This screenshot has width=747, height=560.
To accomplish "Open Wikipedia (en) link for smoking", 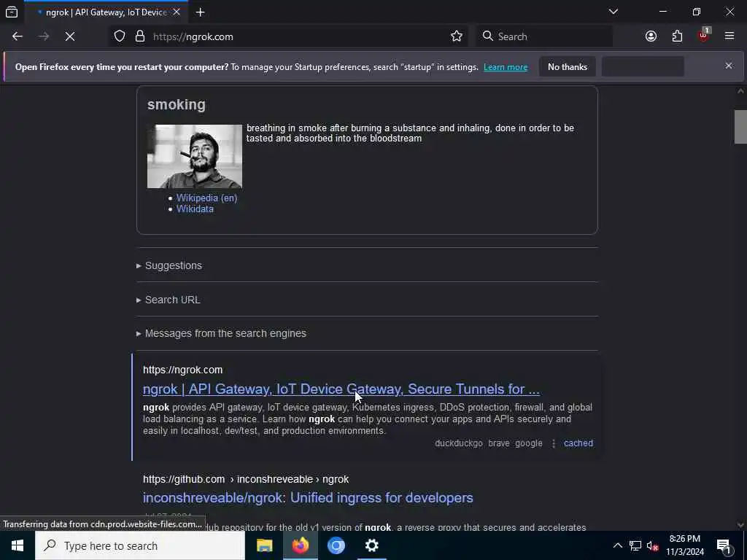I will [206, 198].
